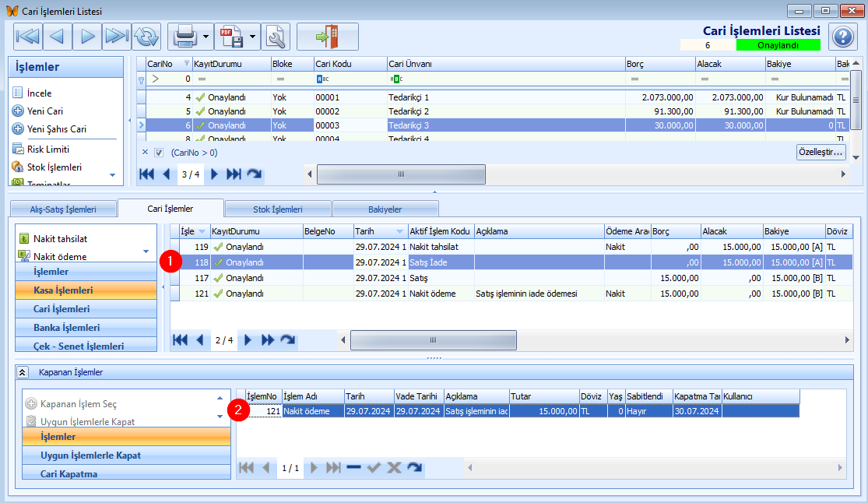Open PDF export dropdown arrow
The image size is (868, 503).
tap(252, 37)
